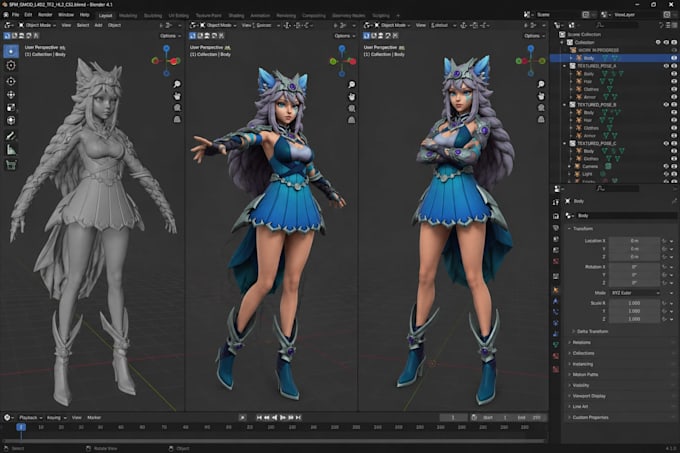Viewport: 680px width, 453px height.
Task: Open the Object Data properties tab (green triangle)
Action: tap(556, 345)
